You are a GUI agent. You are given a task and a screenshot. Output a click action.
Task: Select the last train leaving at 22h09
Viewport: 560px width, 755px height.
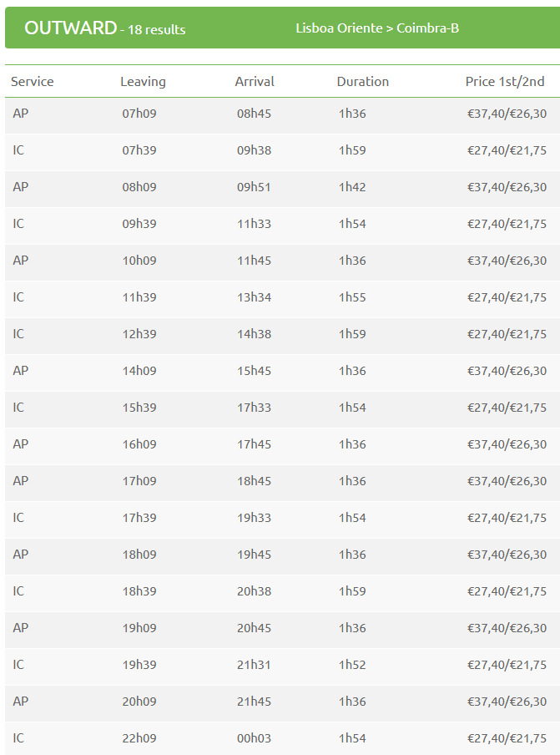coord(282,738)
